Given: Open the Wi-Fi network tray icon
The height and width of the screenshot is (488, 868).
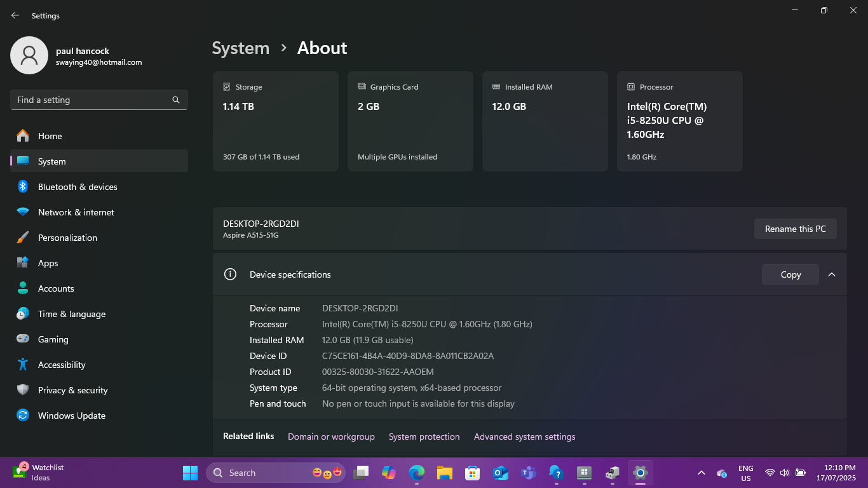Looking at the screenshot, I should click(770, 473).
